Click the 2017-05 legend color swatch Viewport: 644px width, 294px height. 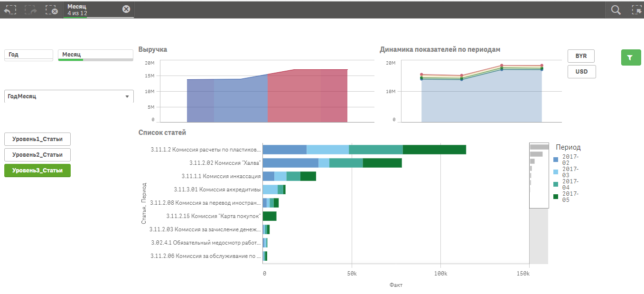(556, 197)
